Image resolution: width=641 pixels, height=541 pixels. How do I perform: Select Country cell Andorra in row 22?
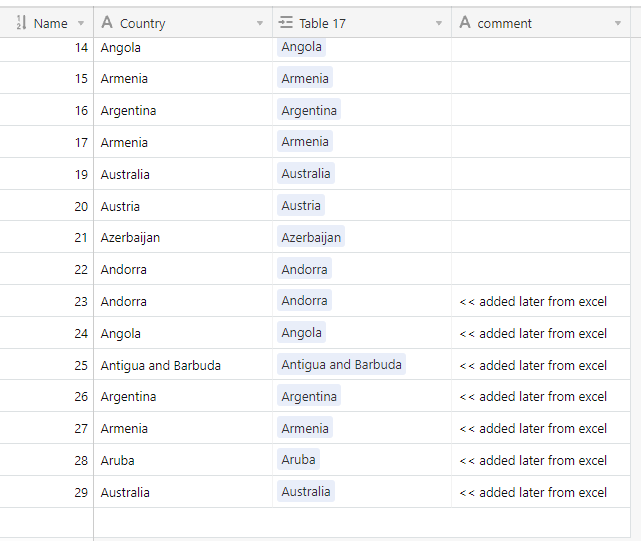click(x=183, y=269)
